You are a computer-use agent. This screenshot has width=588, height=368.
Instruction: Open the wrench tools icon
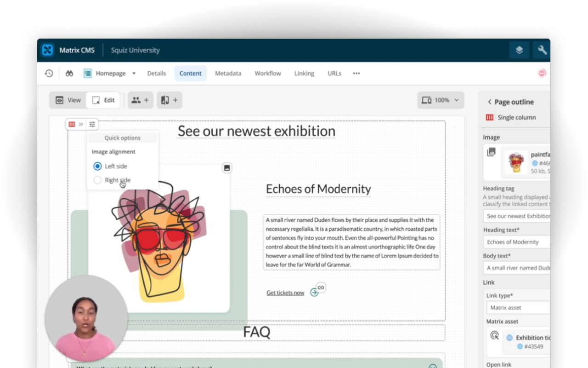pyautogui.click(x=542, y=50)
